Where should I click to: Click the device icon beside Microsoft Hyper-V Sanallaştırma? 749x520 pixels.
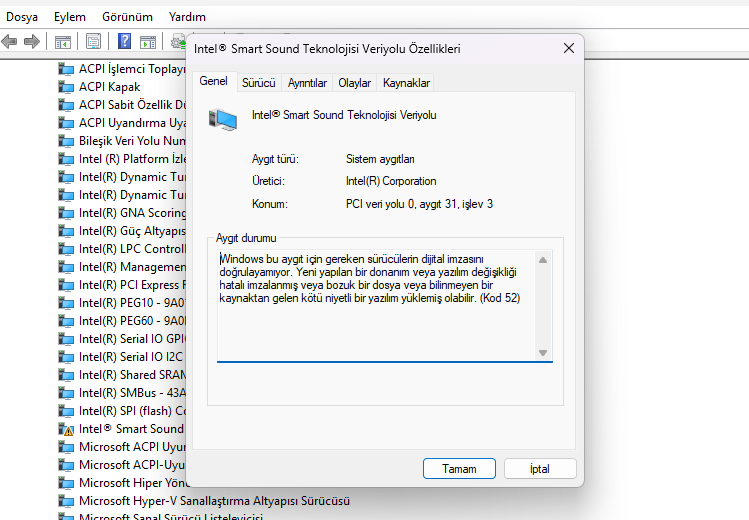tap(66, 501)
